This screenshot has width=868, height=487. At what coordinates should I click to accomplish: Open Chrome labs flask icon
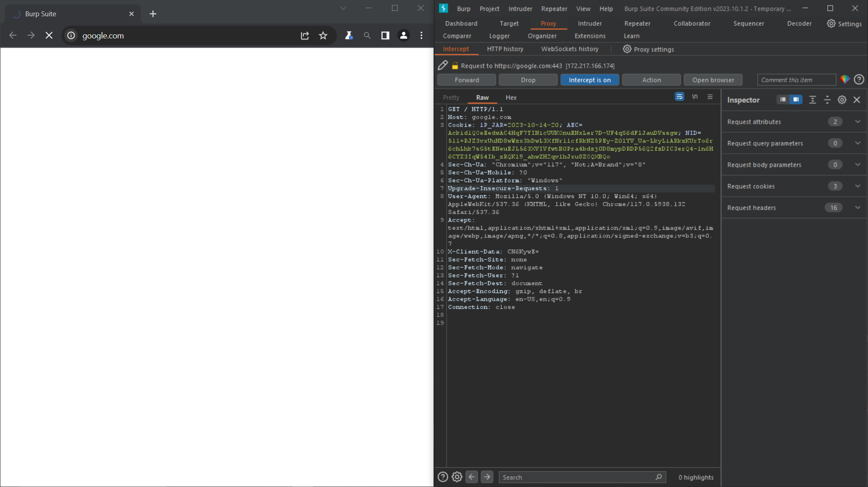click(x=349, y=35)
